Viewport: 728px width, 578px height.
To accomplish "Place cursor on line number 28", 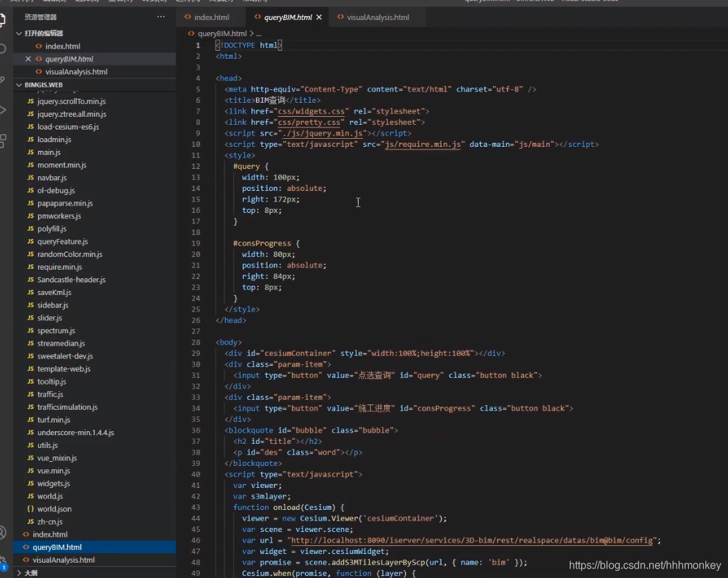I will 197,342.
